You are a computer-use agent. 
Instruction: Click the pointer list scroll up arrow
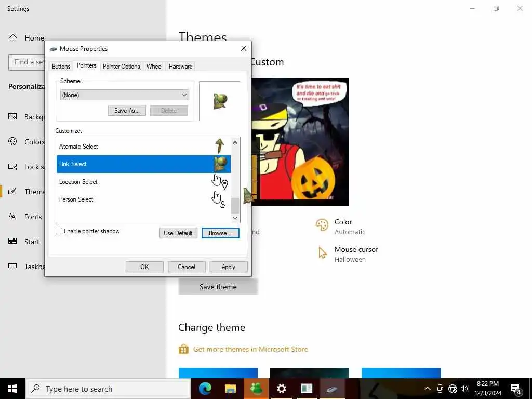click(235, 143)
